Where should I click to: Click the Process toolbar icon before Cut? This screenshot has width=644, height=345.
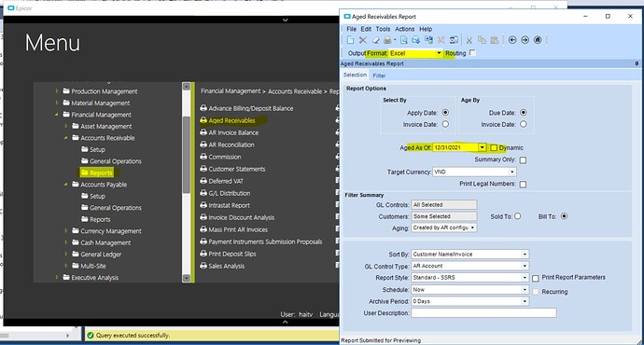[454, 40]
